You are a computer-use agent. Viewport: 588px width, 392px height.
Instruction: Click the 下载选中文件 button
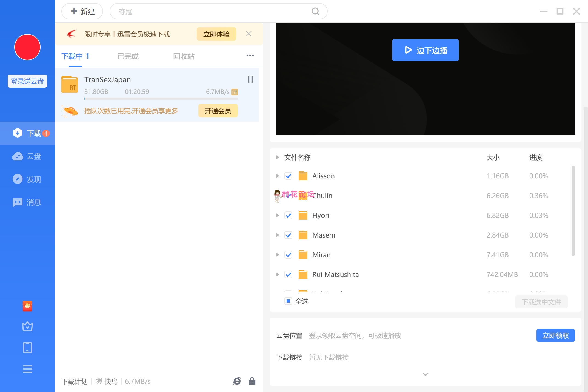[541, 302]
